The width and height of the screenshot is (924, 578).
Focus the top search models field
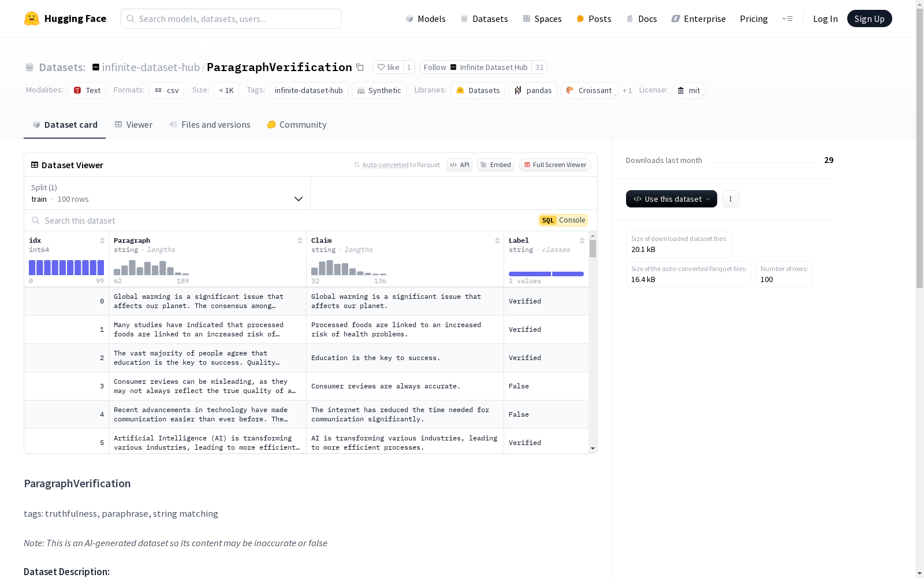click(x=231, y=18)
